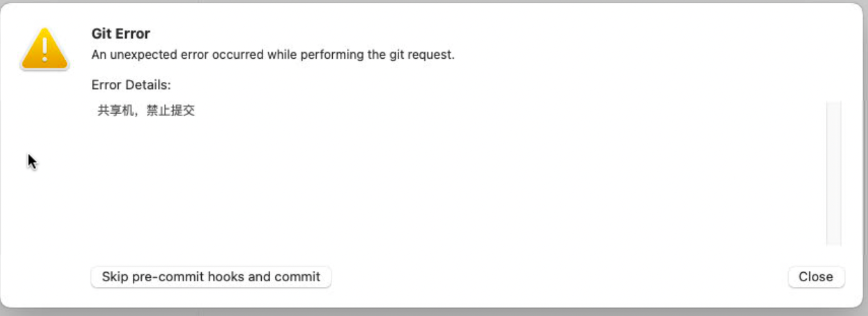Click the "An unexpected error occurred" message
The width and height of the screenshot is (868, 316).
(x=273, y=55)
